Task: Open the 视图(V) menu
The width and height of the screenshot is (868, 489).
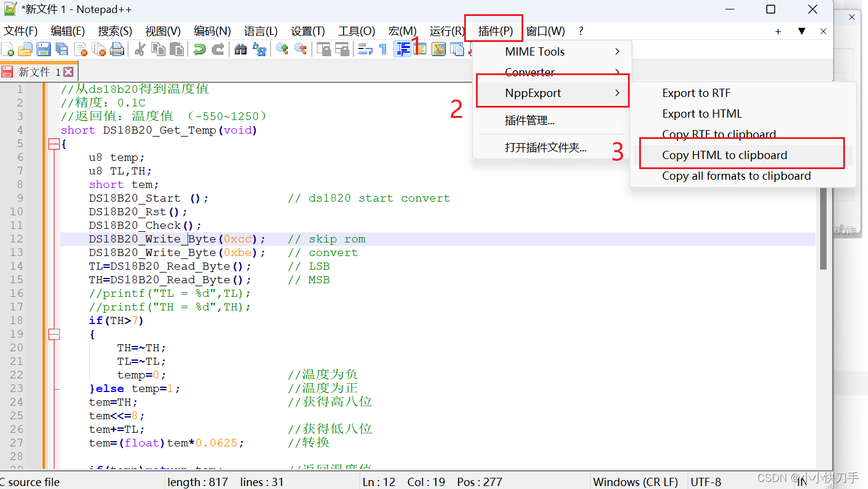Action: coord(163,31)
